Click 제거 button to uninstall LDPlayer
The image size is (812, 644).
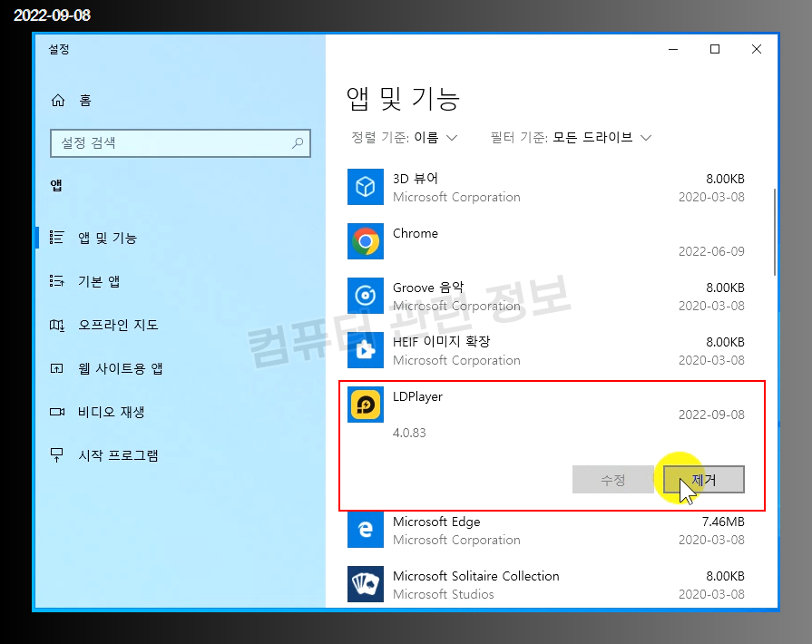tap(704, 480)
